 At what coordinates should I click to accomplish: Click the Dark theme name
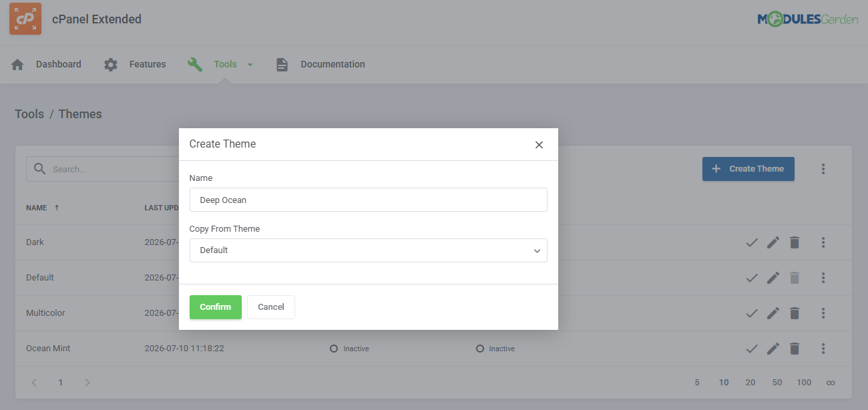(x=35, y=242)
